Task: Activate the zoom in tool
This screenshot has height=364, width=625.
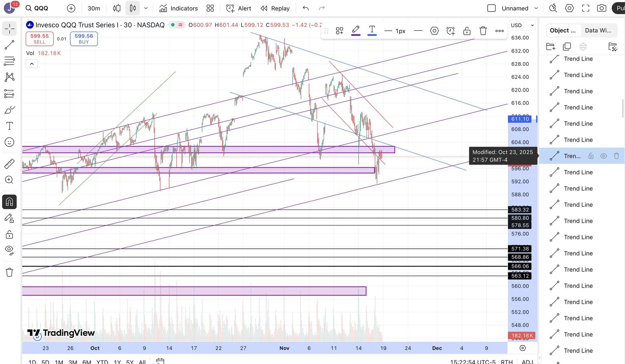Action: click(9, 180)
